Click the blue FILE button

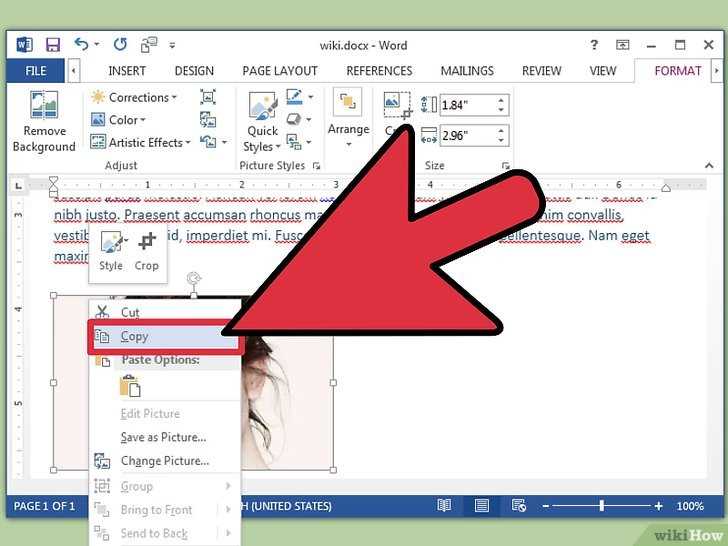[x=35, y=71]
